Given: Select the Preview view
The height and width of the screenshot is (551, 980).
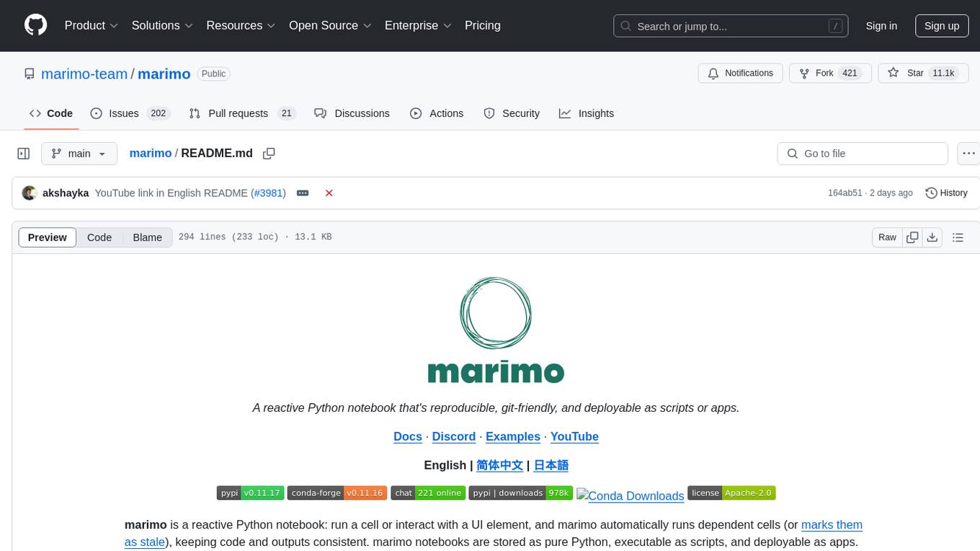Looking at the screenshot, I should coord(48,237).
